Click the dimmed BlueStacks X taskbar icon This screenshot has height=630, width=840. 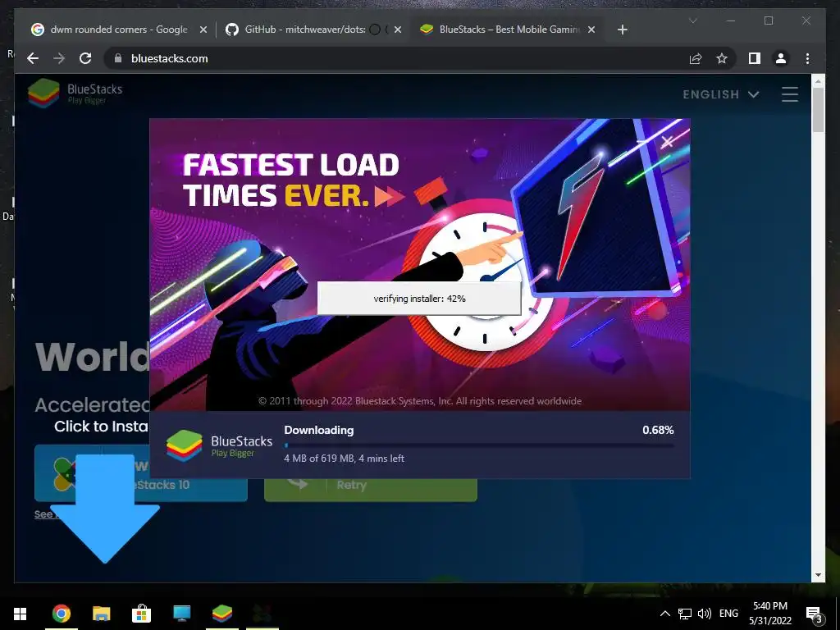point(262,614)
